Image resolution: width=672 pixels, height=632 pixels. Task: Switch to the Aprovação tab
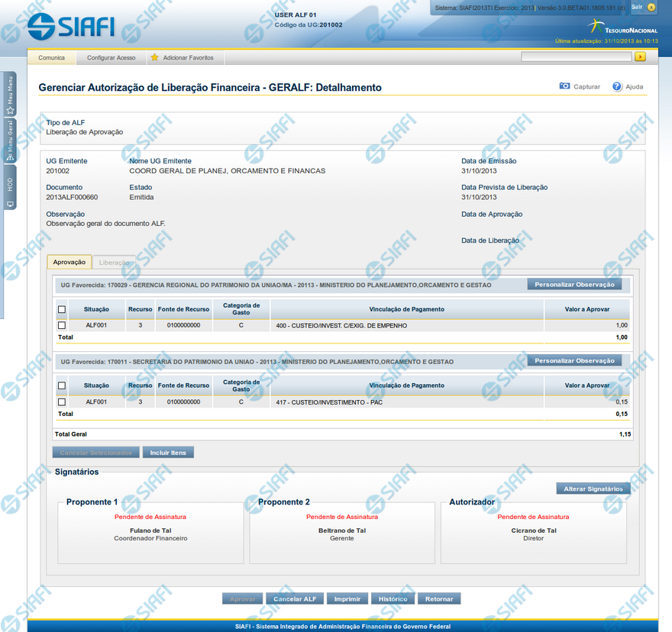69,262
